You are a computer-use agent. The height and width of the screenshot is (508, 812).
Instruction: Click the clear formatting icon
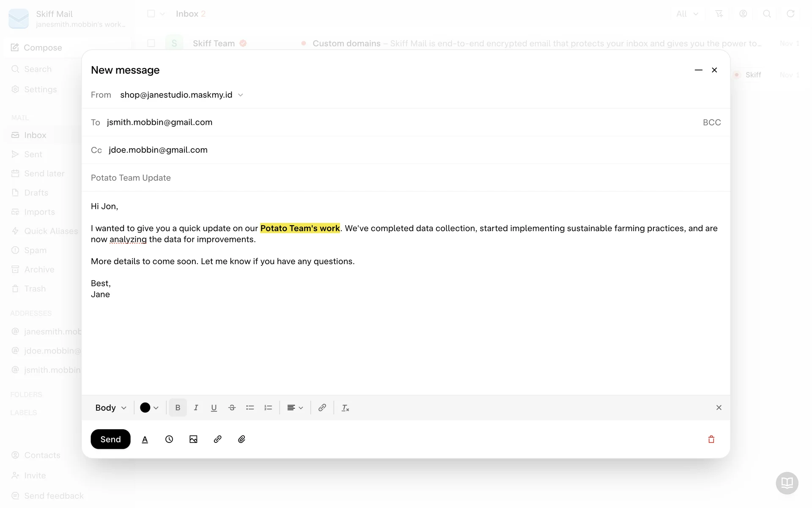pyautogui.click(x=345, y=408)
